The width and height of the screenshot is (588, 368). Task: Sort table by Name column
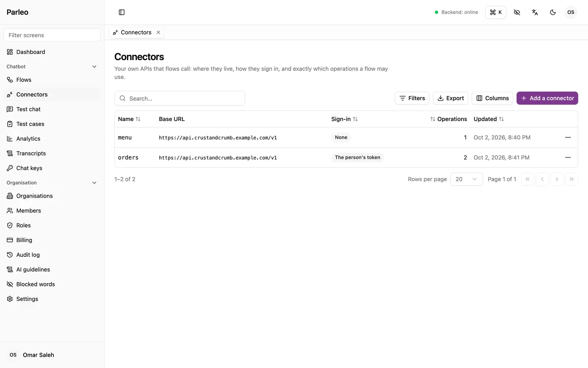coord(129,119)
